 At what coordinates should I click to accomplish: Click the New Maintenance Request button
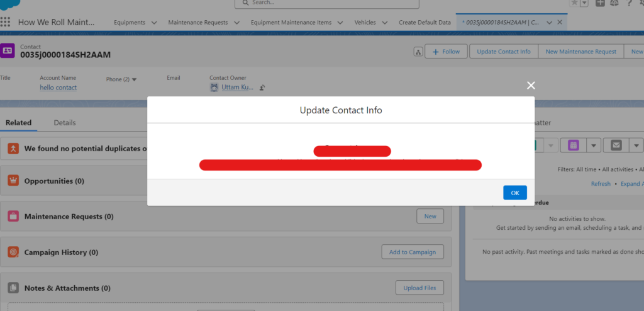click(x=580, y=52)
